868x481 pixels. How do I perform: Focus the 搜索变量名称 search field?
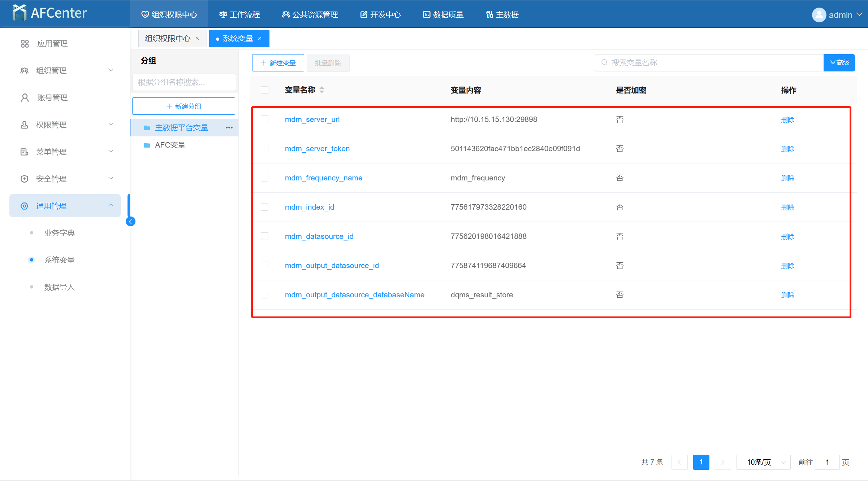coord(709,63)
